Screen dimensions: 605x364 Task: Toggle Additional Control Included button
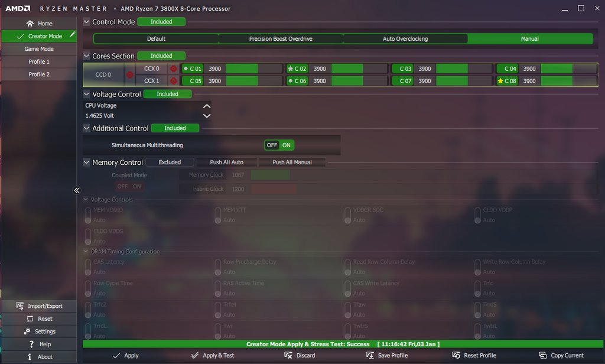pyautogui.click(x=175, y=128)
